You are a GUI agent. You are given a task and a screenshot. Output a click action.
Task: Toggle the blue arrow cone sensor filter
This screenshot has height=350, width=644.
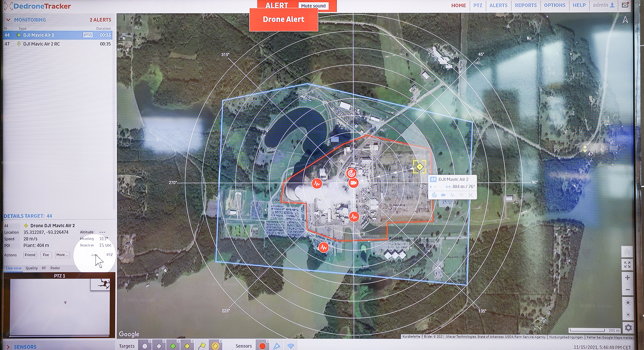point(277,346)
